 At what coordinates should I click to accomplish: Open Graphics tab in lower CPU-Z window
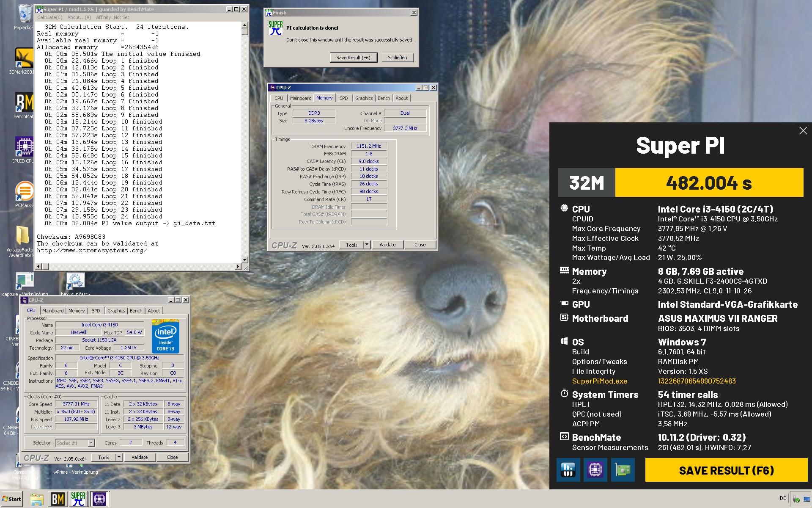point(116,311)
